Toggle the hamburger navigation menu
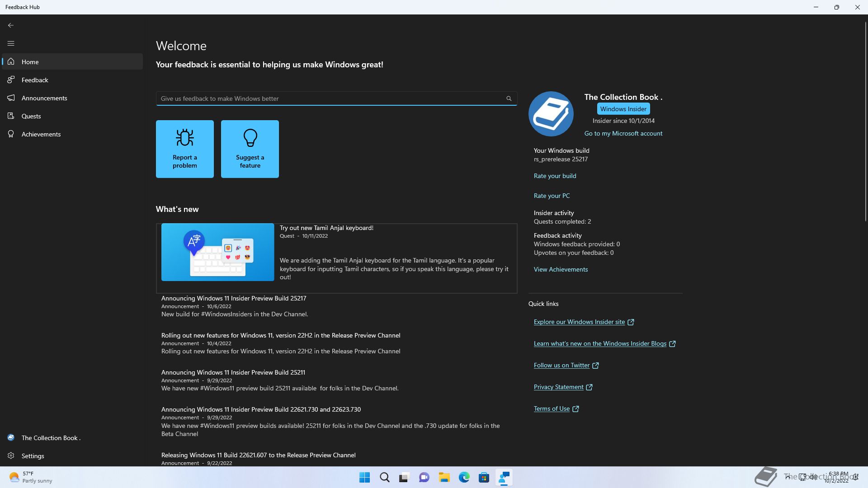 coord(11,43)
